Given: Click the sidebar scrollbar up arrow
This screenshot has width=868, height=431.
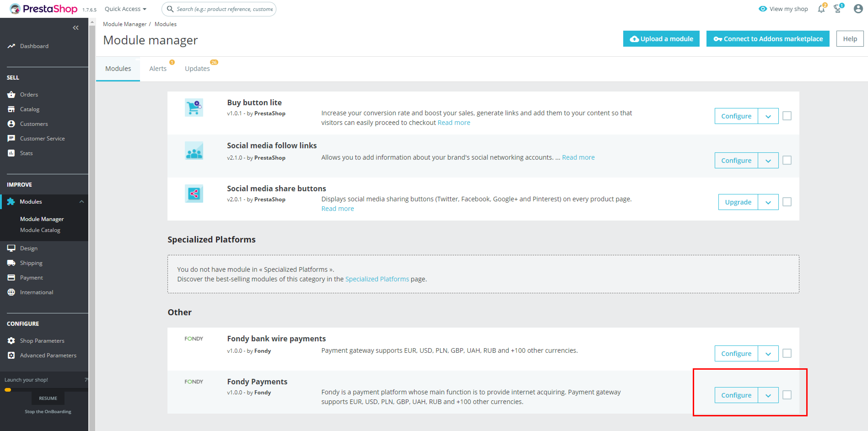Looking at the screenshot, I should [x=92, y=22].
